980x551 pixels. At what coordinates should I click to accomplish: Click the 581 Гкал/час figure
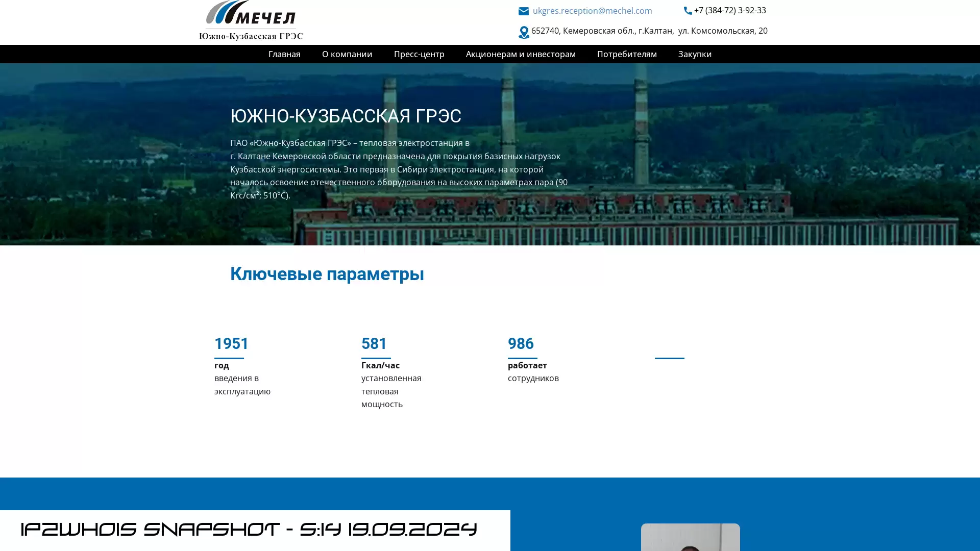(374, 344)
